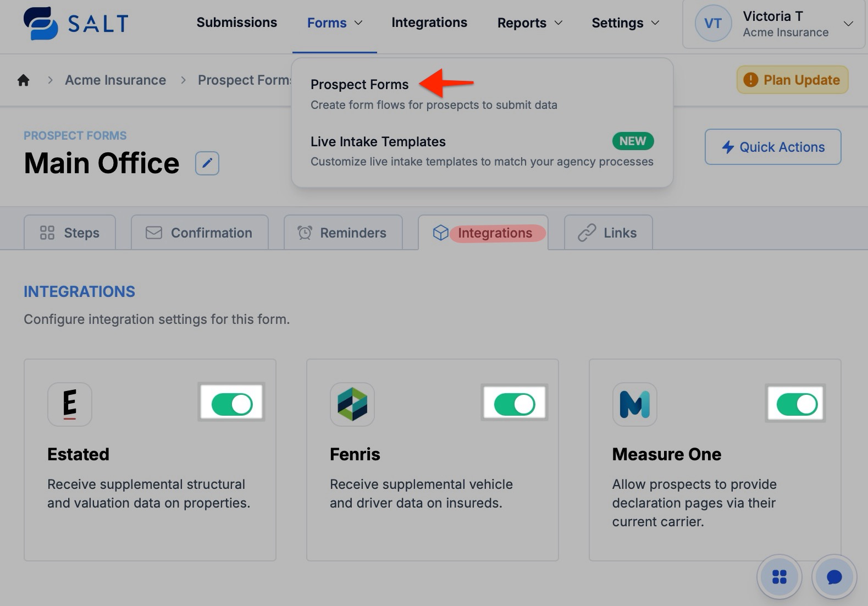Open Integrations in top navigation
Screen dimensions: 868x606
point(429,23)
